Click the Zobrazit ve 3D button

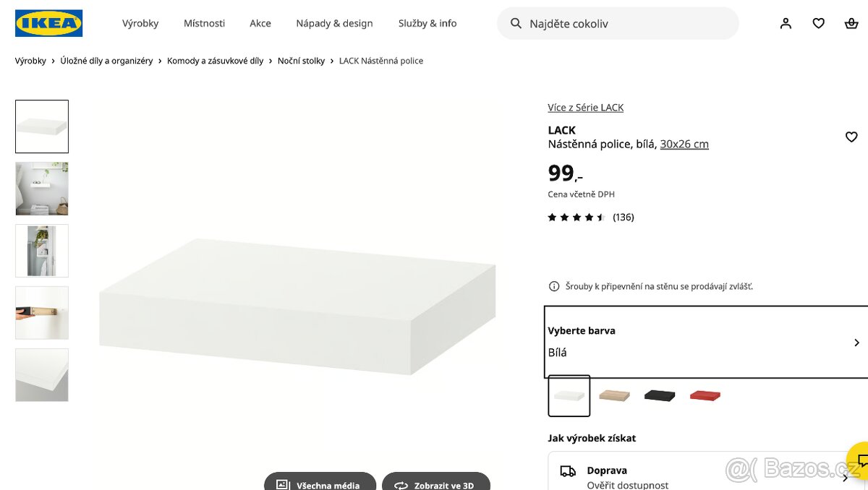pos(436,483)
